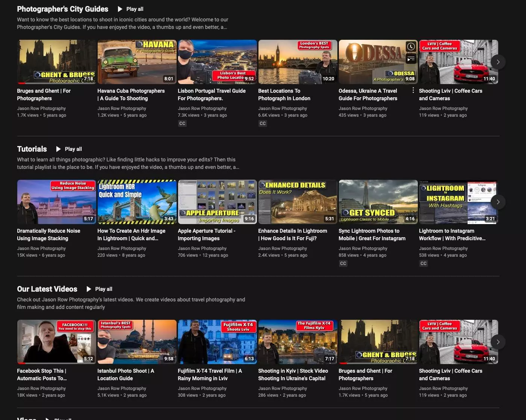Open Bruges and Ghent thumbnail in City Guides
This screenshot has height=420, width=526.
point(56,62)
